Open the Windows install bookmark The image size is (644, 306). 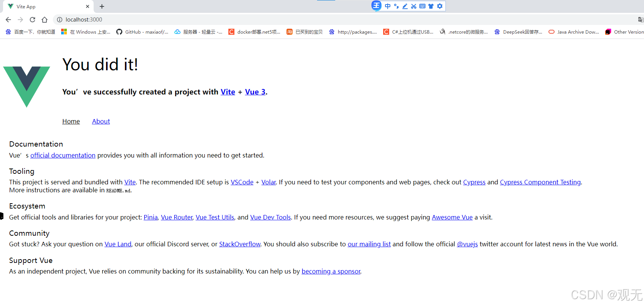pos(86,32)
